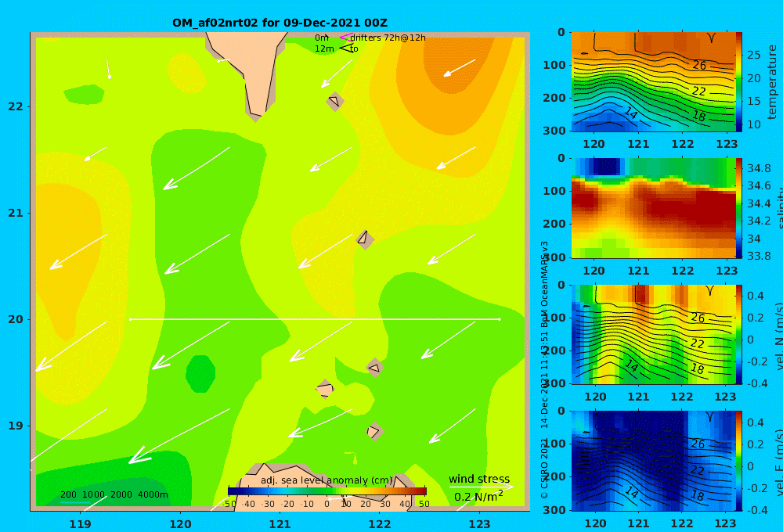The width and height of the screenshot is (783, 532).
Task: Click the wind stress reference arrow
Action: [x=481, y=487]
